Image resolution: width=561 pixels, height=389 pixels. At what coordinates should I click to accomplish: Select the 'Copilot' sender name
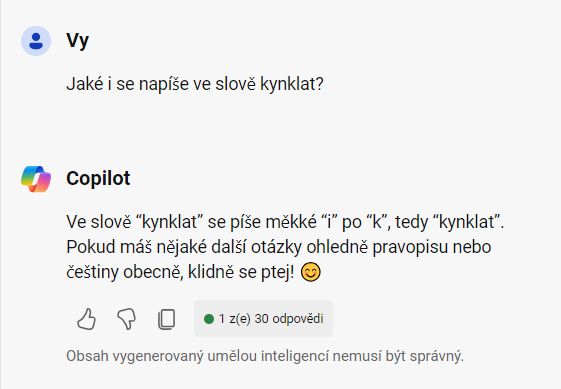[98, 178]
